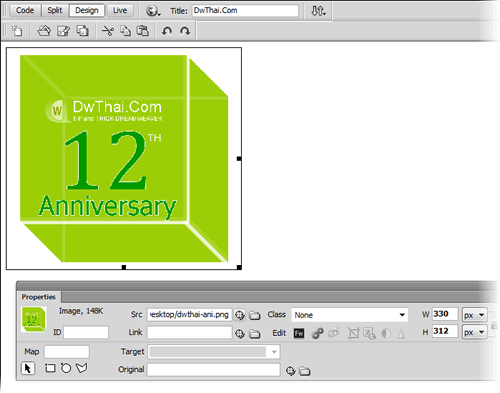This screenshot has height=393, width=500.
Task: Edit the H height field showing 312
Action: [x=445, y=331]
